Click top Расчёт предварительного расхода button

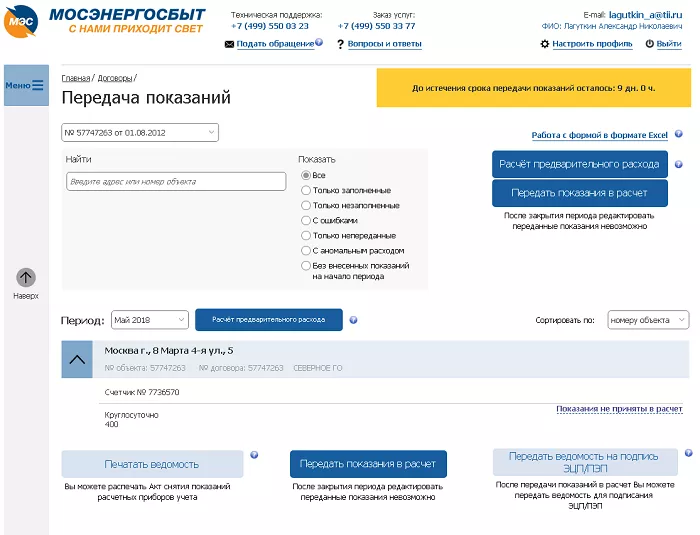pos(579,164)
